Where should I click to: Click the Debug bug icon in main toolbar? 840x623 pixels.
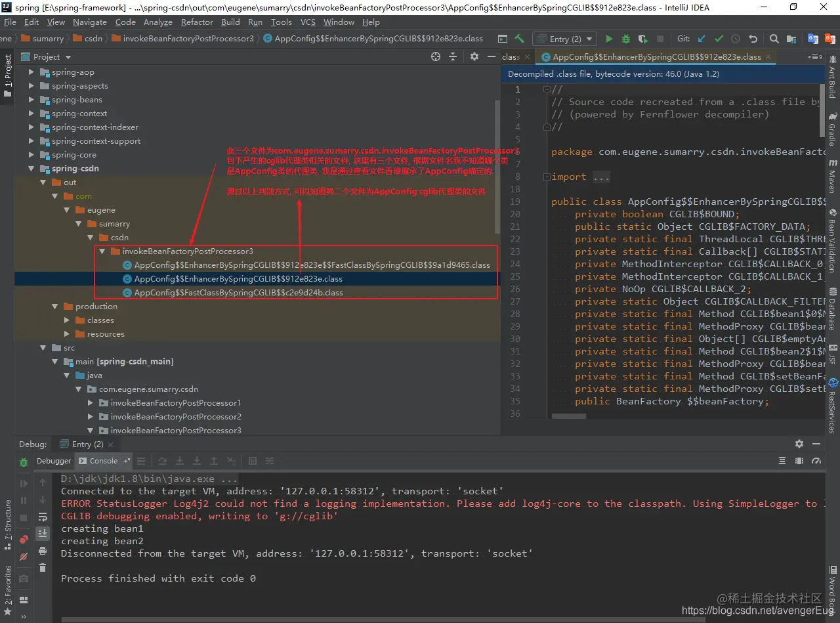[626, 39]
